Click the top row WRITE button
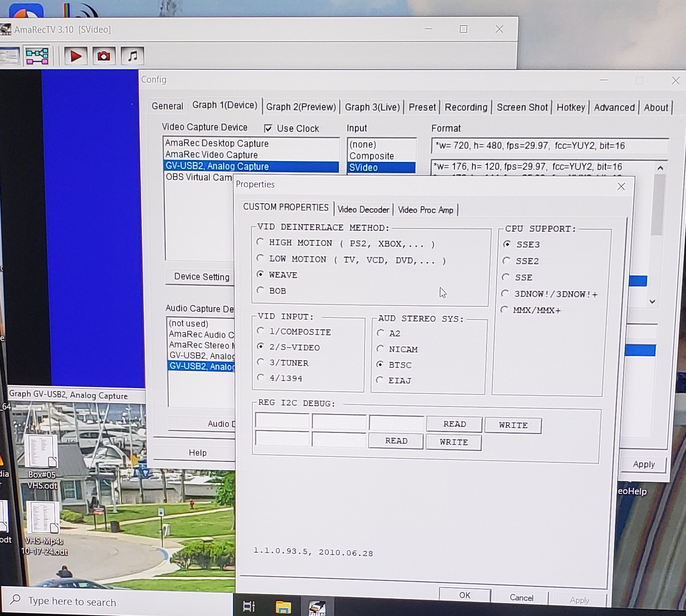This screenshot has width=686, height=616. [513, 425]
